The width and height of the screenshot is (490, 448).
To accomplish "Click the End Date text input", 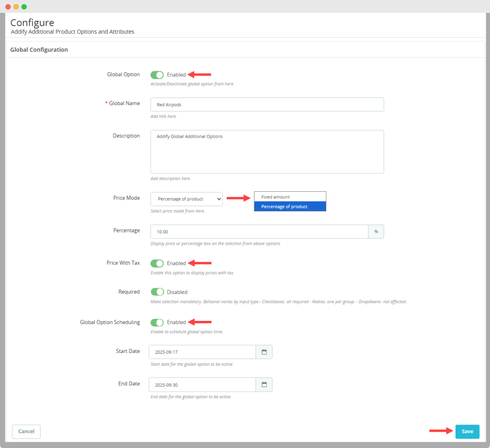I will pos(202,384).
